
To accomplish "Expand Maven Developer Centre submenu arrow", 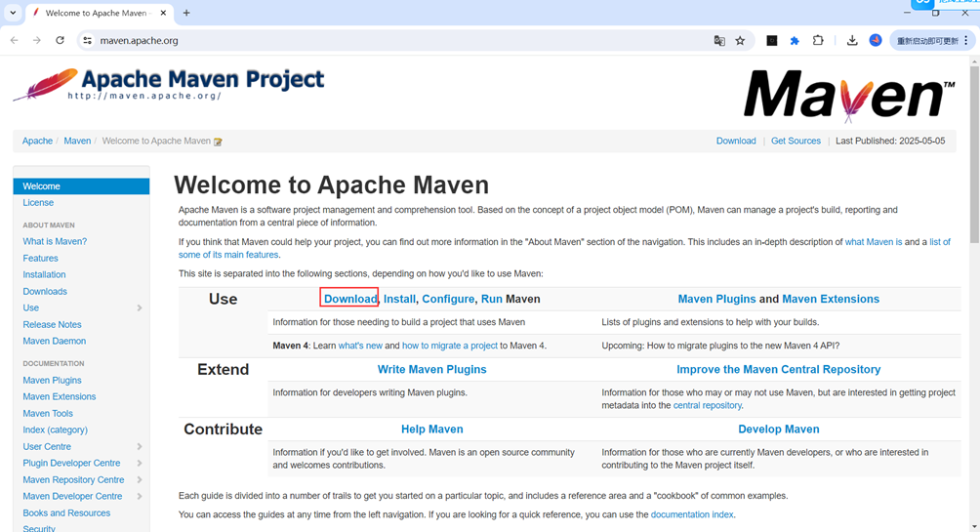I will point(140,496).
